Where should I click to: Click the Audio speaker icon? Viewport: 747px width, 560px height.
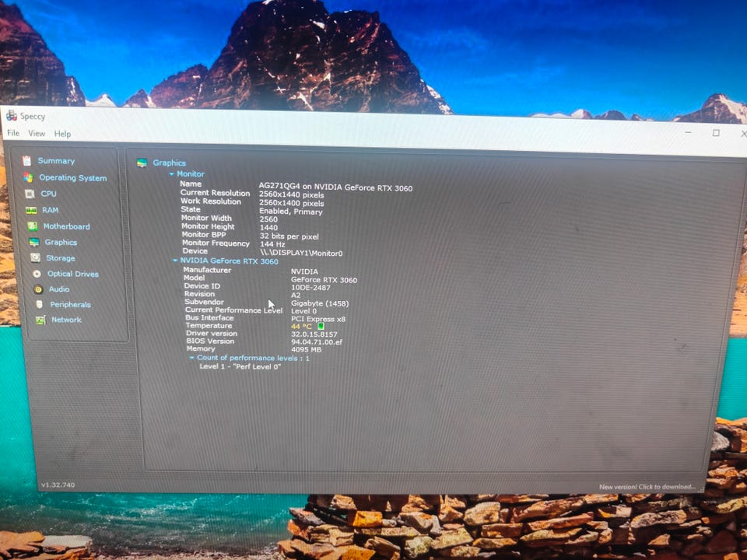tap(38, 289)
